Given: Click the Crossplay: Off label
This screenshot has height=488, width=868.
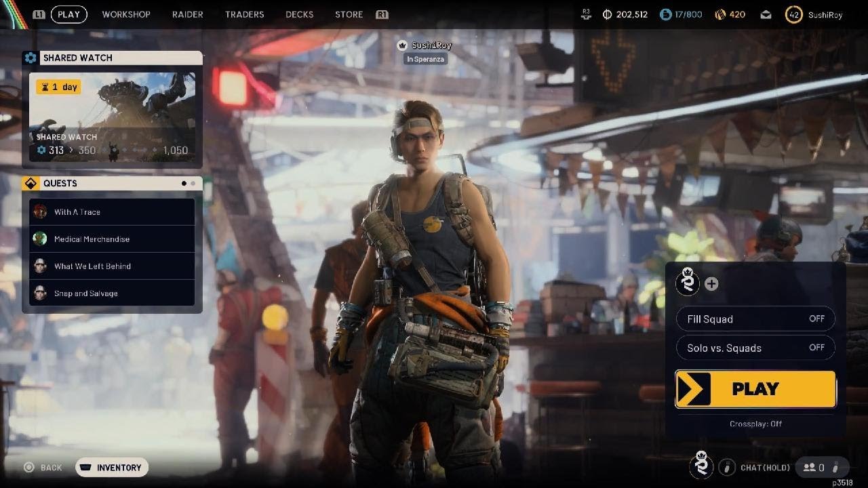Looking at the screenshot, I should click(x=755, y=424).
